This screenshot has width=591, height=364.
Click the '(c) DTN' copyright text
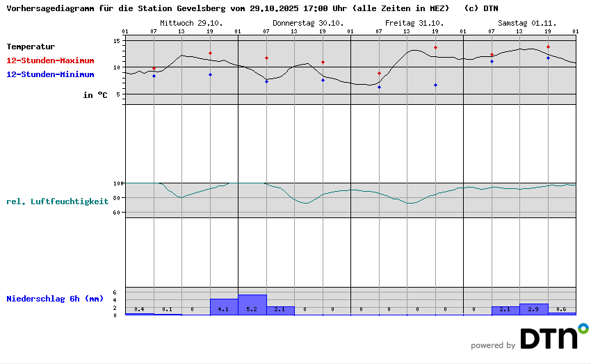click(481, 9)
